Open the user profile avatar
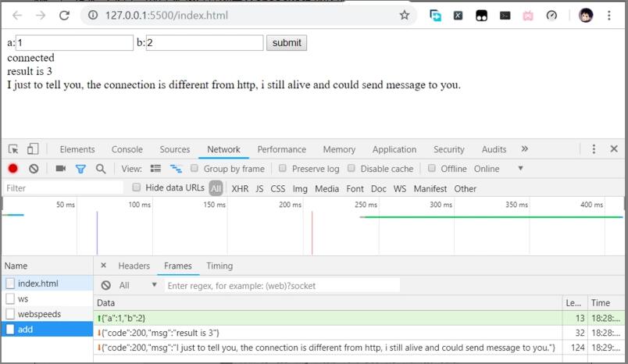The width and height of the screenshot is (628, 364). [586, 16]
